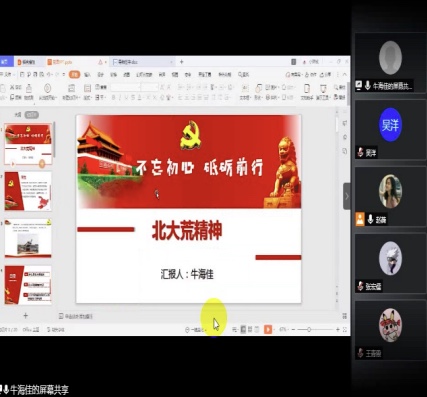This screenshot has height=397, width=427.
Task: Click the top icon in right side panel strip
Action: (345, 123)
